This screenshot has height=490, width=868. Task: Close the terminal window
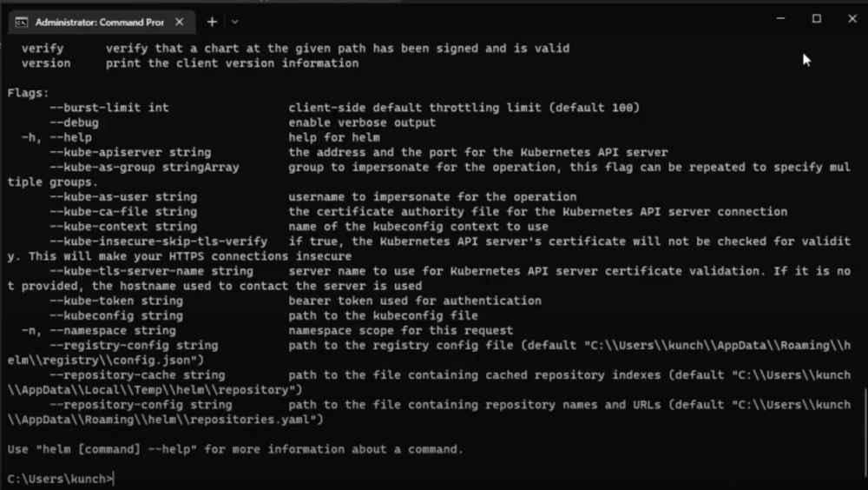pyautogui.click(x=852, y=18)
